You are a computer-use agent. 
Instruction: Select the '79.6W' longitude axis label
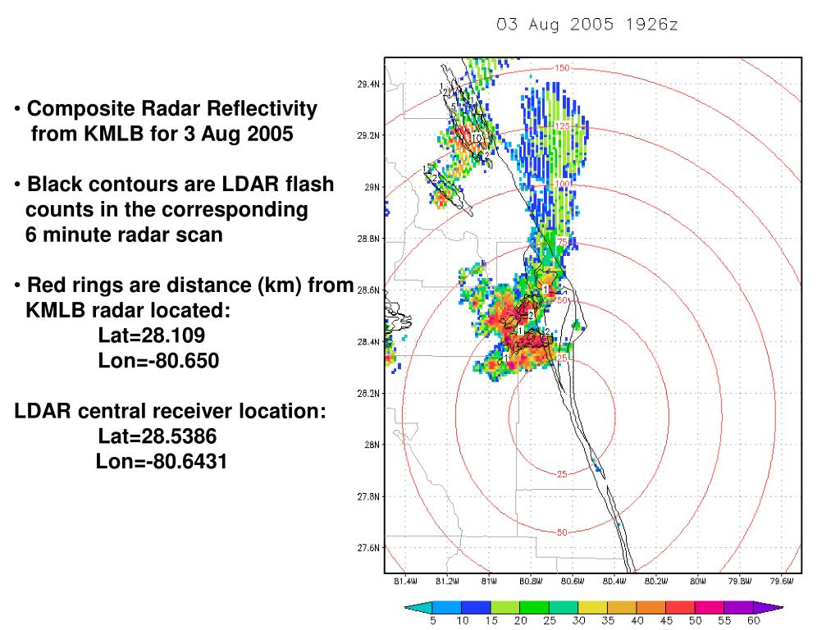(781, 582)
